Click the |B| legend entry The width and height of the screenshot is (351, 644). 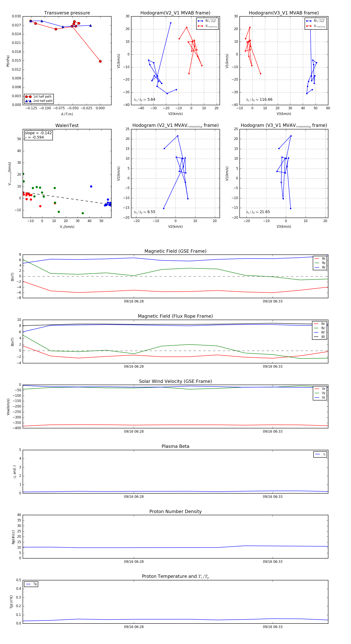pos(320,337)
